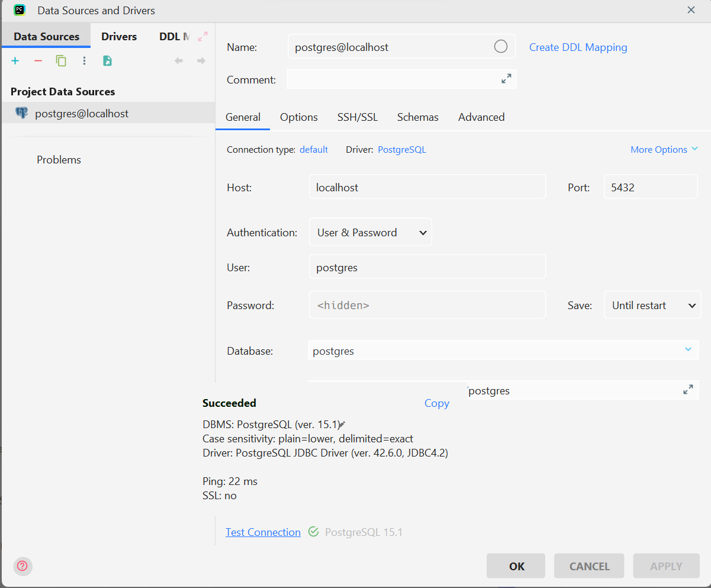
Task: Expand the More Options dropdown
Action: (x=664, y=149)
